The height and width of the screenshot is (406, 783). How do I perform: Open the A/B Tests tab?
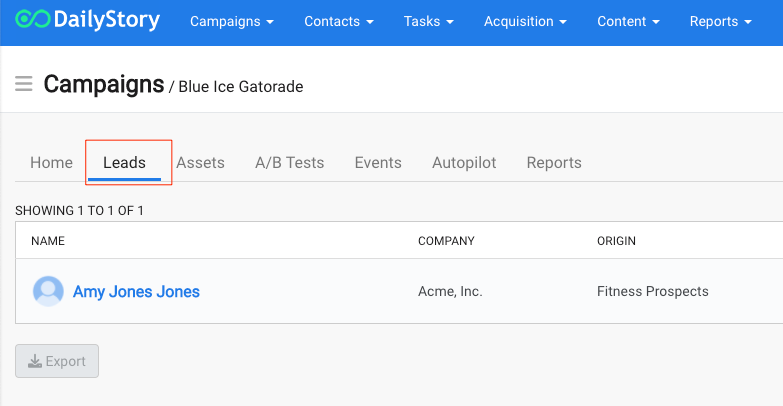coord(290,163)
